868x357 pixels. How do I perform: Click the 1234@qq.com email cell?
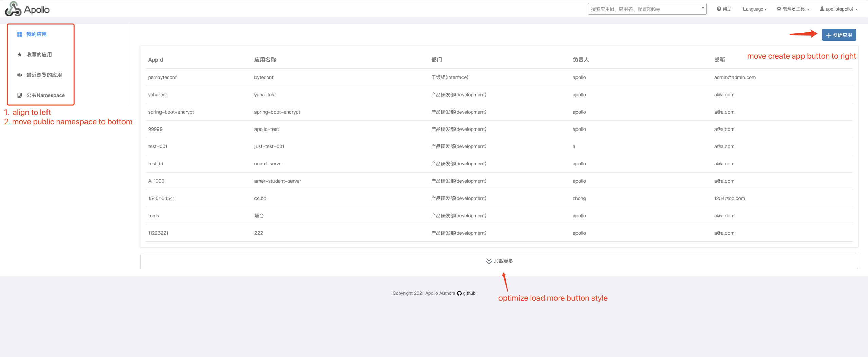tap(729, 198)
